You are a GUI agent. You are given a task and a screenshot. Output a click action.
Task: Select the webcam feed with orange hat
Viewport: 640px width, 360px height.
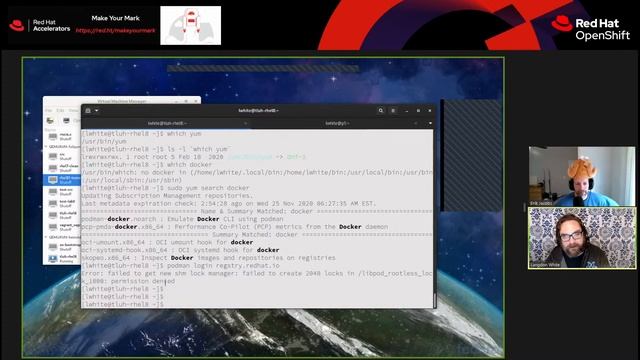[x=582, y=176]
